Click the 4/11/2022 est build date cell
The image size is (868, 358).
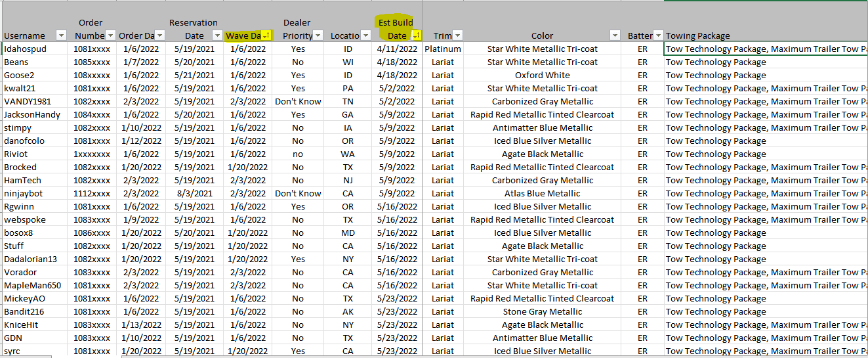point(397,49)
